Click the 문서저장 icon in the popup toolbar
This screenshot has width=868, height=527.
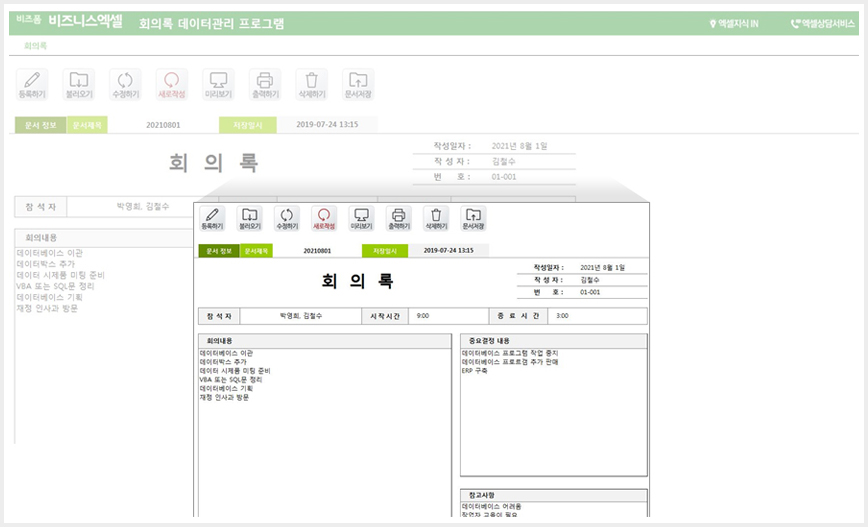[x=473, y=218]
